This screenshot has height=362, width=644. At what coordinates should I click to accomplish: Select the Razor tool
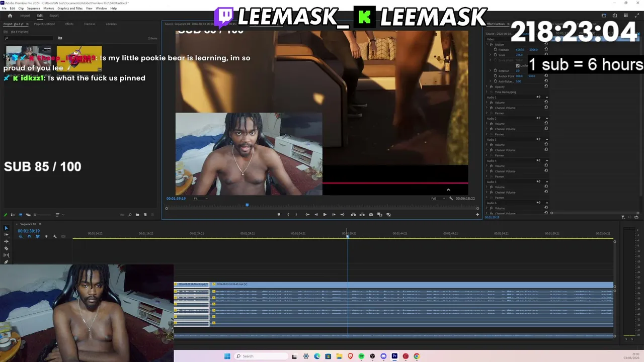(x=6, y=248)
